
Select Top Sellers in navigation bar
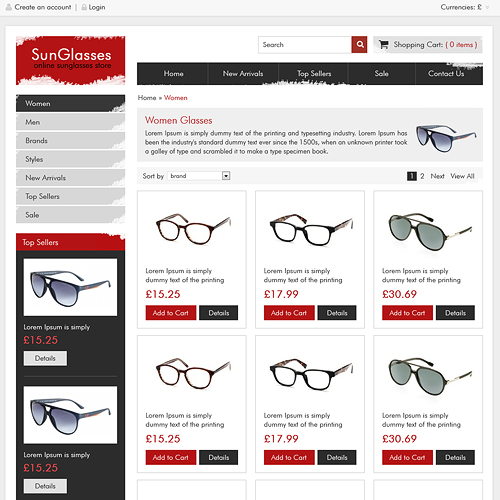coord(314,74)
